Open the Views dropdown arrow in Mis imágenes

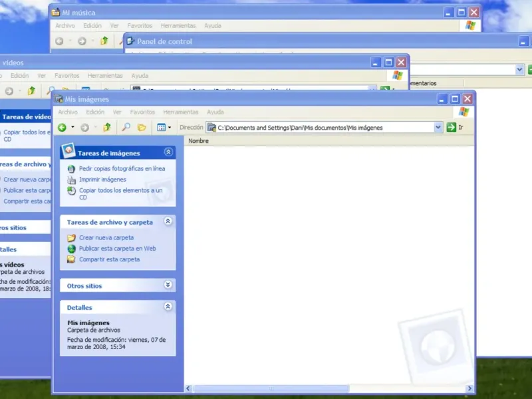click(170, 128)
